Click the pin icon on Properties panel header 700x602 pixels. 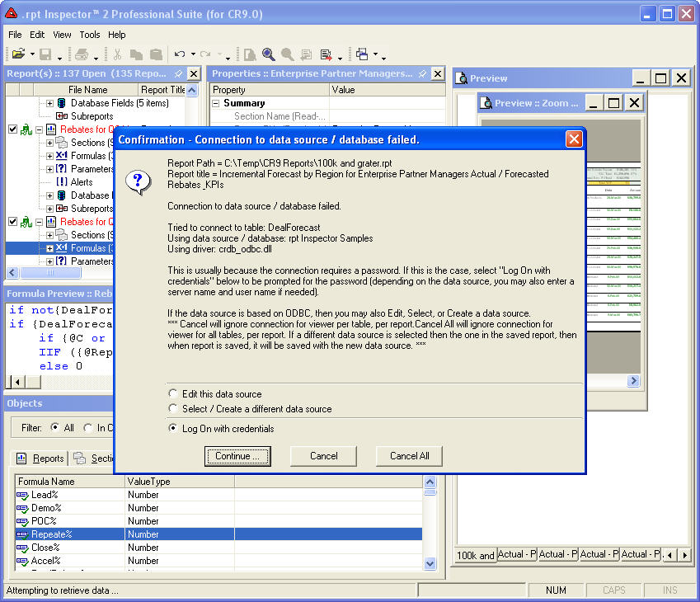tap(422, 73)
